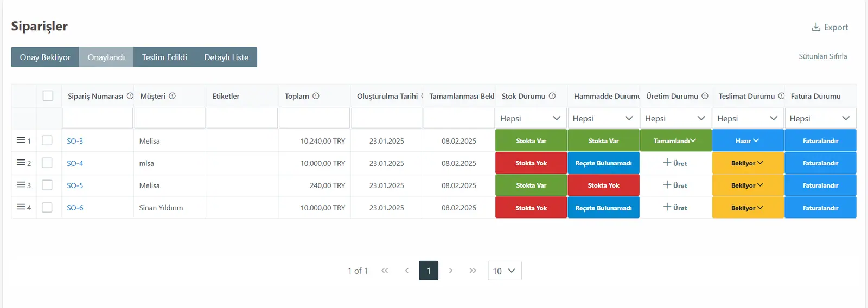Viewport: 868px width, 308px height.
Task: Jump to last page double-arrow icon
Action: 473,271
